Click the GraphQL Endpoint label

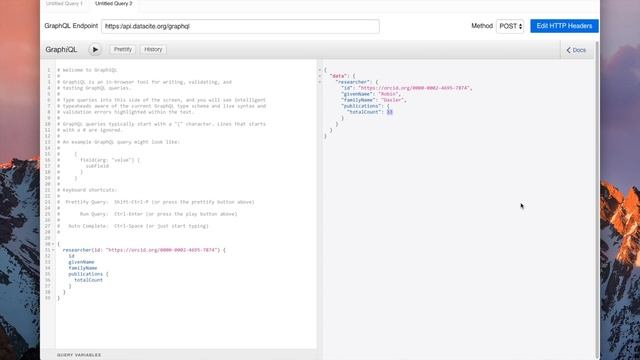[x=71, y=26]
